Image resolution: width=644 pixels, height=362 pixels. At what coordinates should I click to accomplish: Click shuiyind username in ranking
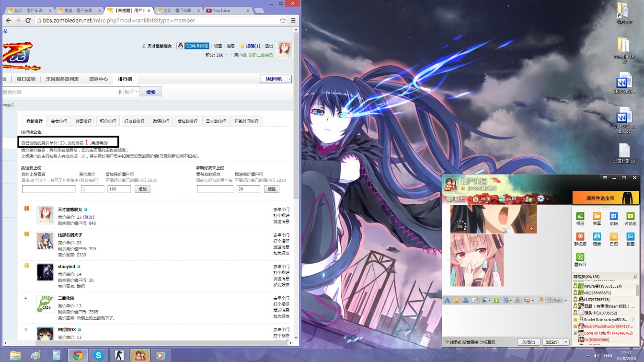66,267
